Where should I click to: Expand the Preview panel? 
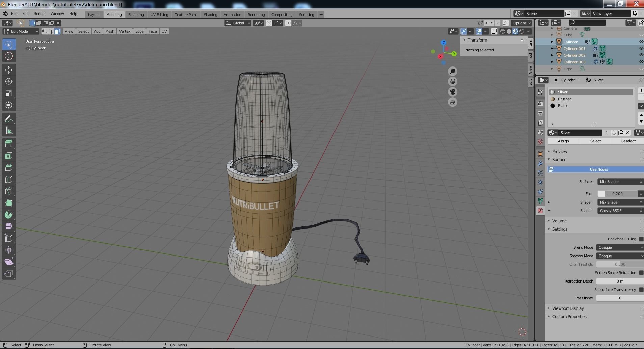pyautogui.click(x=559, y=152)
